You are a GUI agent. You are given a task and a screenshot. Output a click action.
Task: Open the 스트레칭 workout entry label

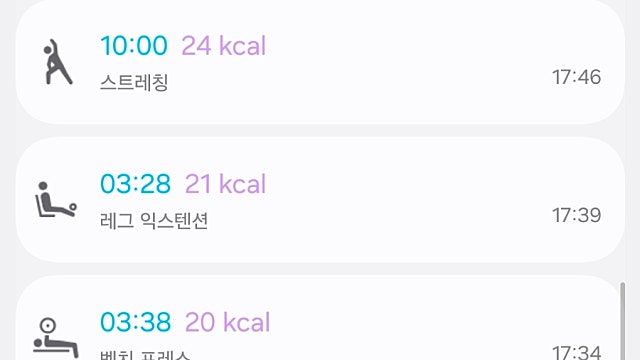tap(134, 83)
